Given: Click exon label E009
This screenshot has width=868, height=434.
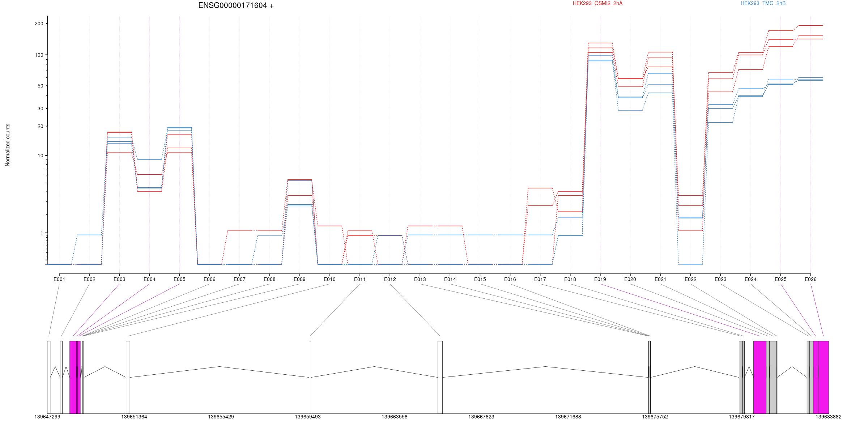Looking at the screenshot, I should coord(299,279).
